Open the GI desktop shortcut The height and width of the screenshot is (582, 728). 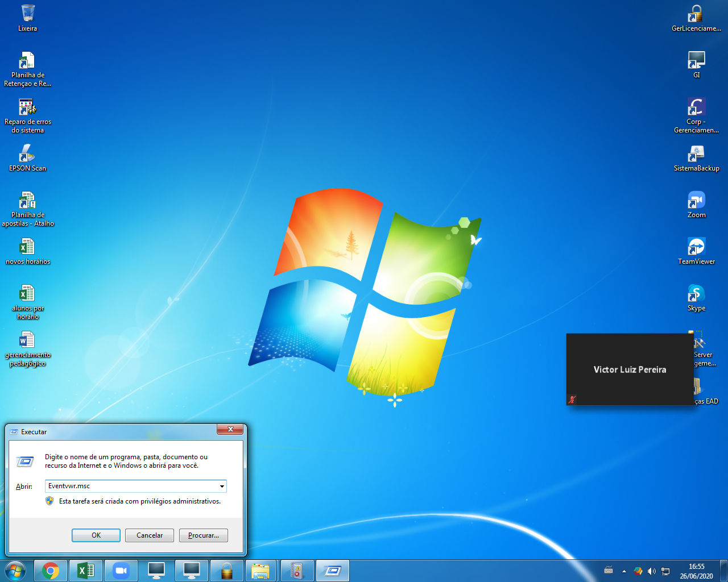point(696,64)
